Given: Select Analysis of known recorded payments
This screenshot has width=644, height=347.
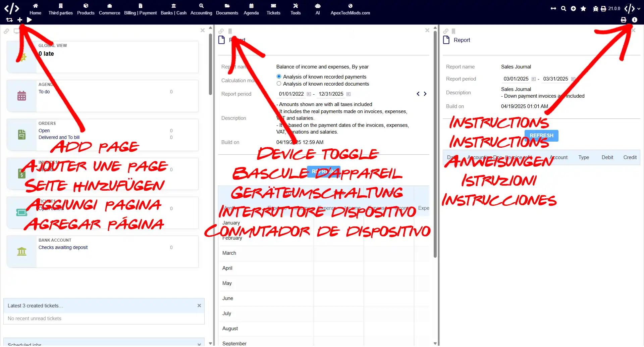Looking at the screenshot, I should pos(279,77).
